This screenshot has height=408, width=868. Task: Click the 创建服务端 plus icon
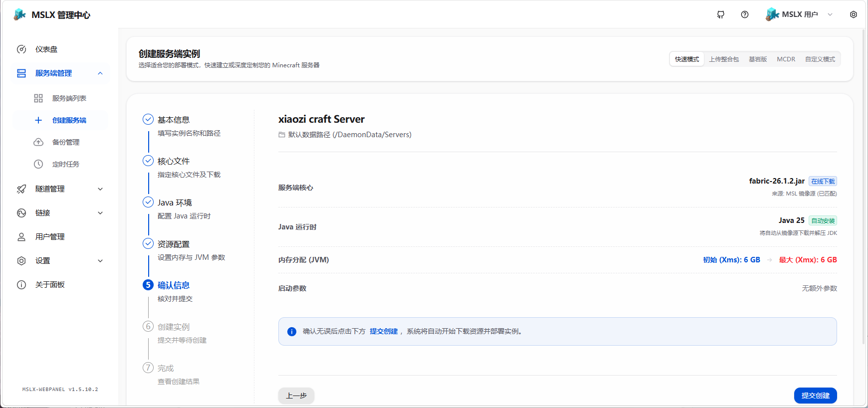click(x=38, y=120)
